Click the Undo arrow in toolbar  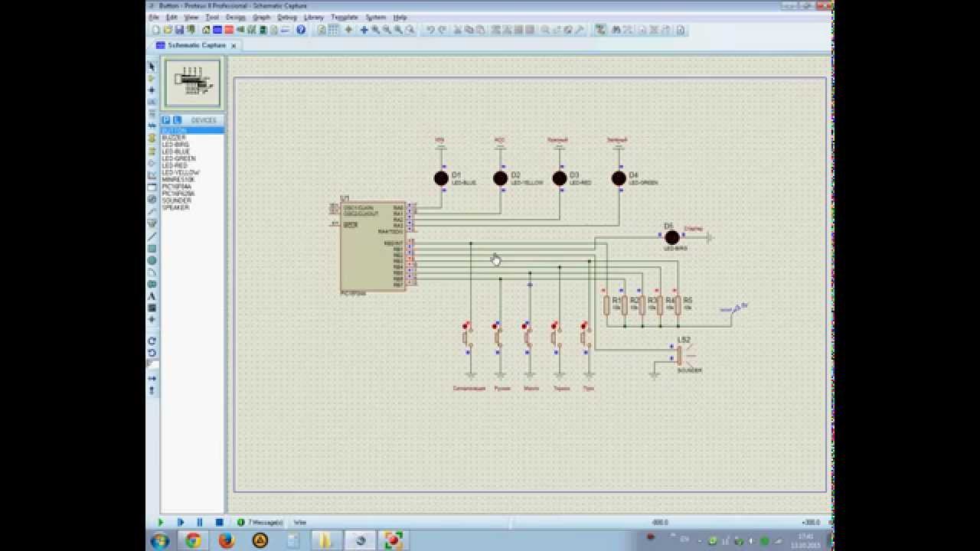[431, 30]
